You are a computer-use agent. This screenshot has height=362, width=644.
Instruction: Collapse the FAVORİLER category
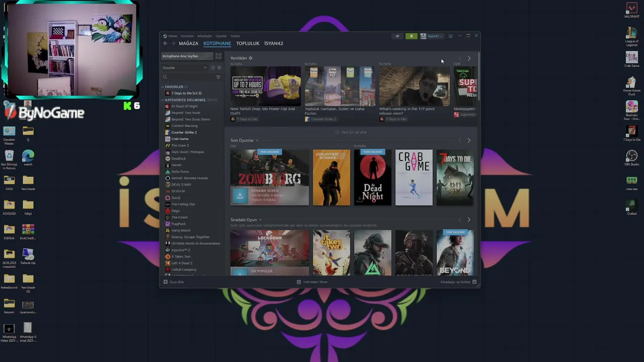(163, 87)
